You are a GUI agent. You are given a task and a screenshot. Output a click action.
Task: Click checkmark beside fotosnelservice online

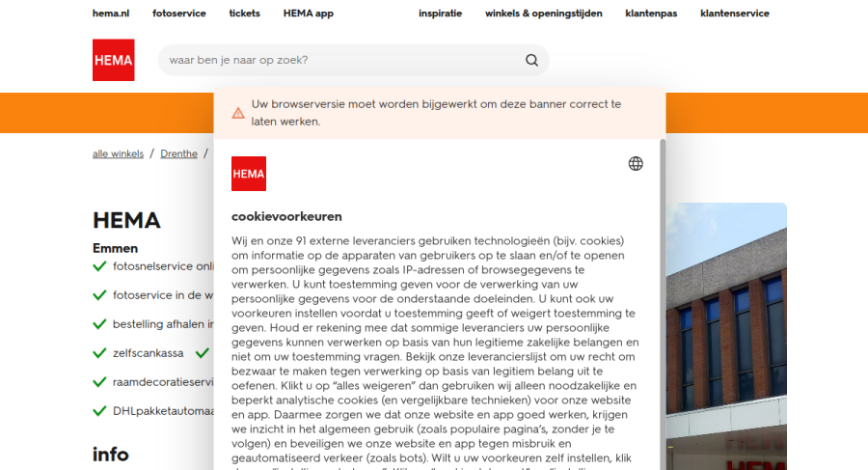tap(99, 266)
